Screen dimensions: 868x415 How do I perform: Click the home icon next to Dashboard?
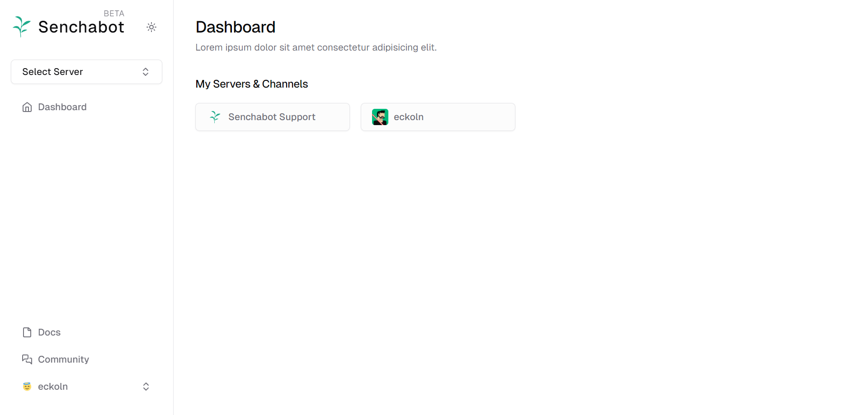tap(27, 107)
